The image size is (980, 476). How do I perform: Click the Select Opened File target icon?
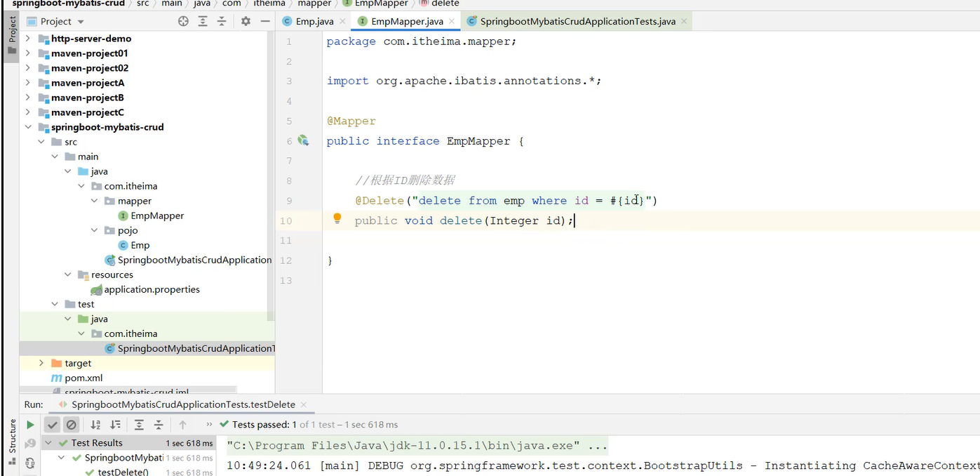(183, 22)
